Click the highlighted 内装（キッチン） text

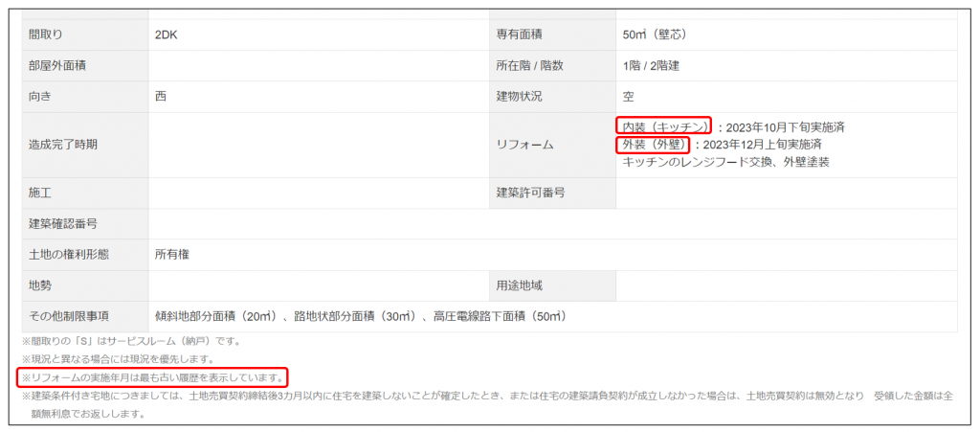pyautogui.click(x=664, y=126)
